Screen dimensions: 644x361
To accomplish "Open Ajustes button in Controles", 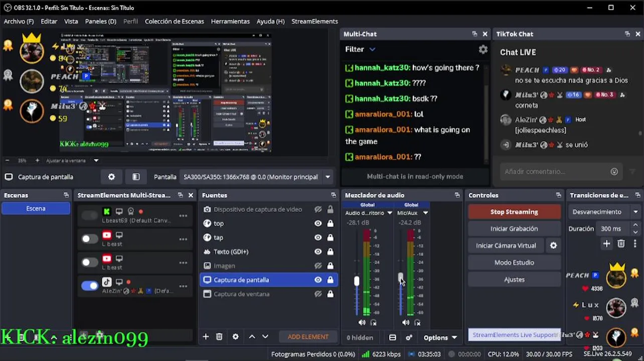I will (x=514, y=280).
